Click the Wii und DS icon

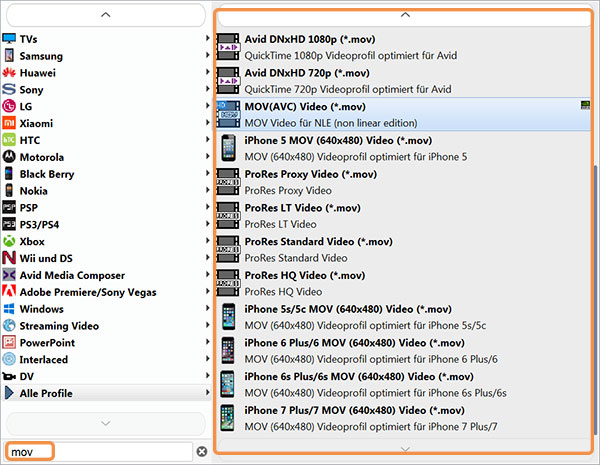point(9,258)
